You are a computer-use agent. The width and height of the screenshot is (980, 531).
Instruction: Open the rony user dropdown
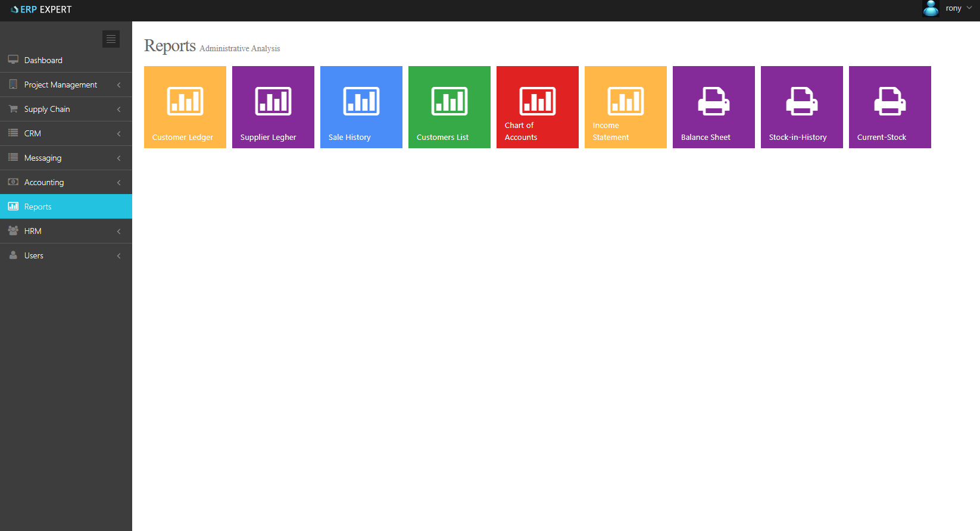958,8
